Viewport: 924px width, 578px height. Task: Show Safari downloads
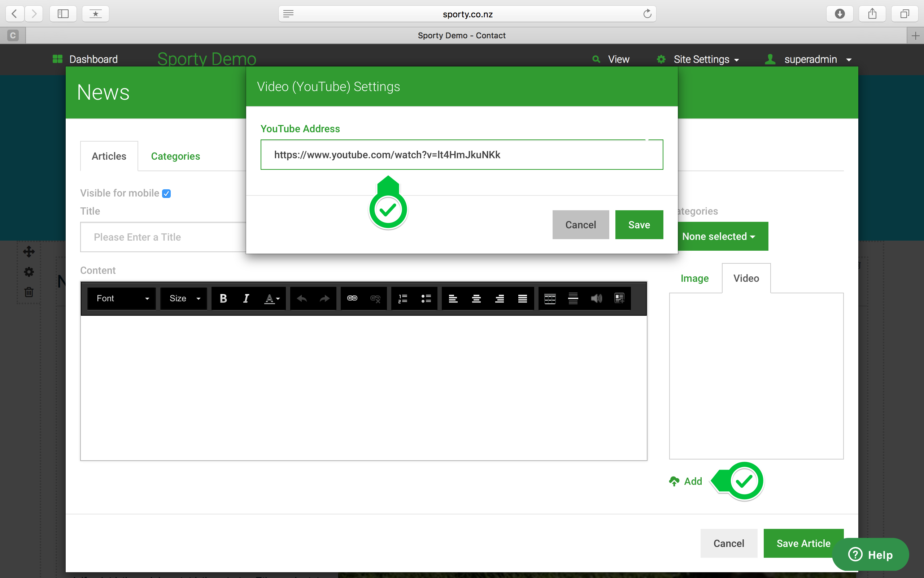coord(840,14)
